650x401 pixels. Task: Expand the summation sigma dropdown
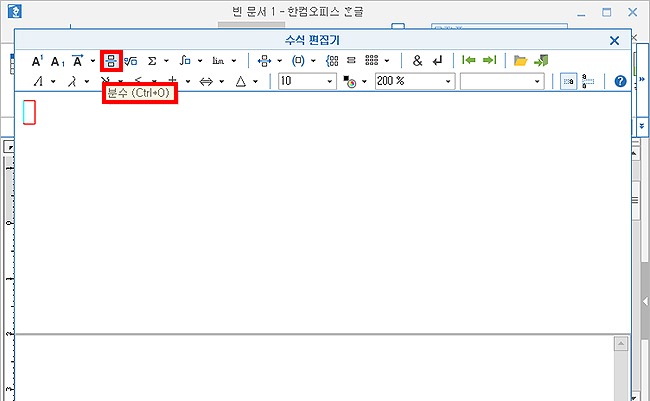coord(166,61)
